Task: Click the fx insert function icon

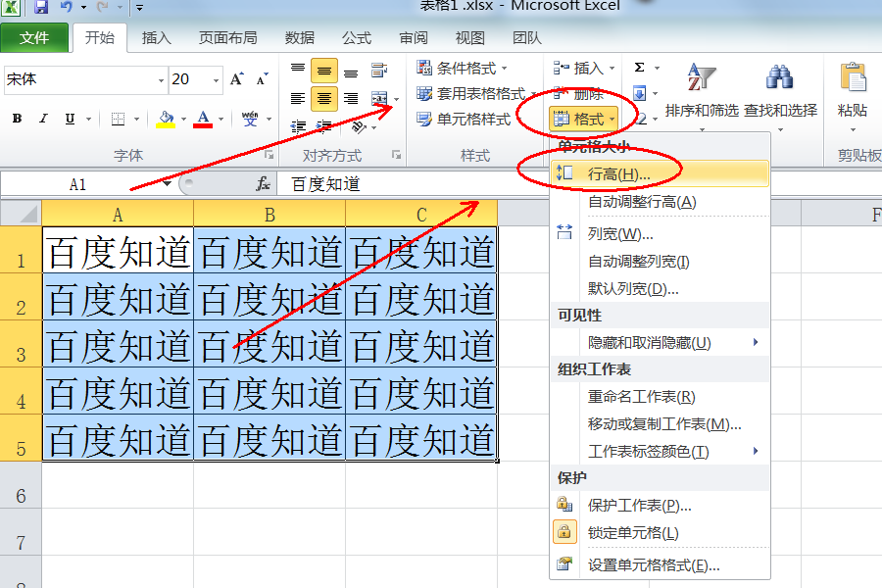Action: coord(263,184)
